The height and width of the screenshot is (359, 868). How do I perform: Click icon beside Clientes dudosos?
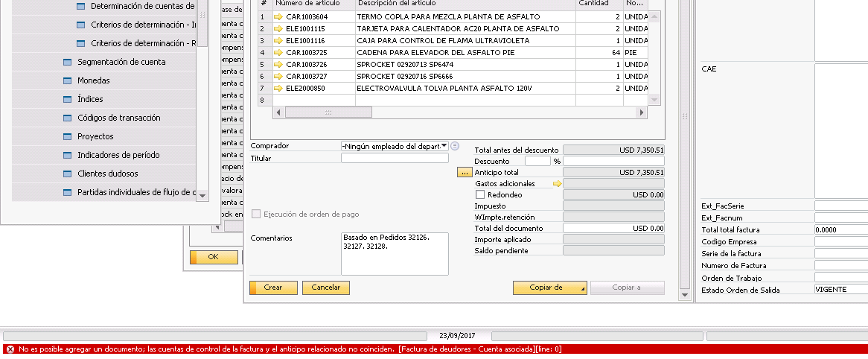(x=68, y=174)
